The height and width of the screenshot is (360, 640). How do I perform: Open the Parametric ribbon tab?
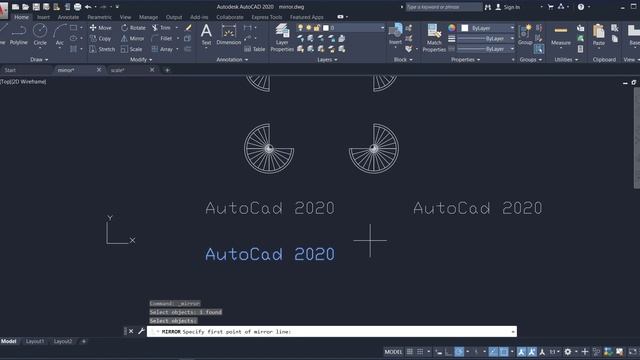[x=99, y=17]
